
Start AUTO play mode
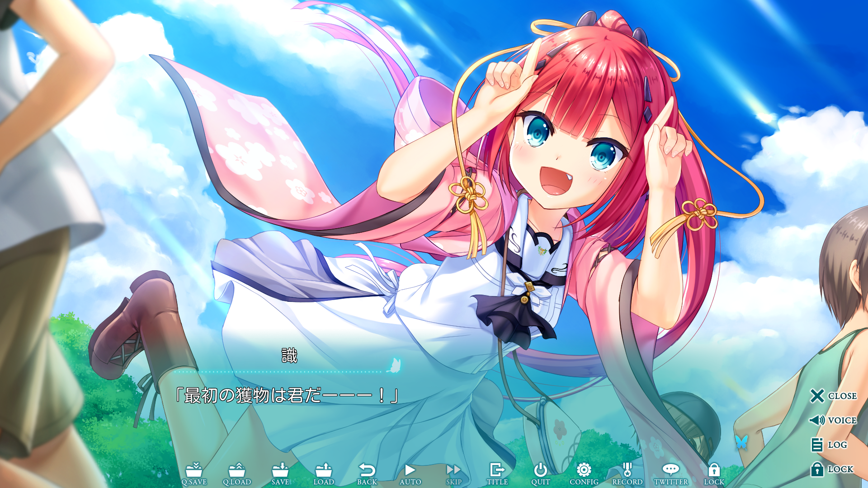click(410, 474)
